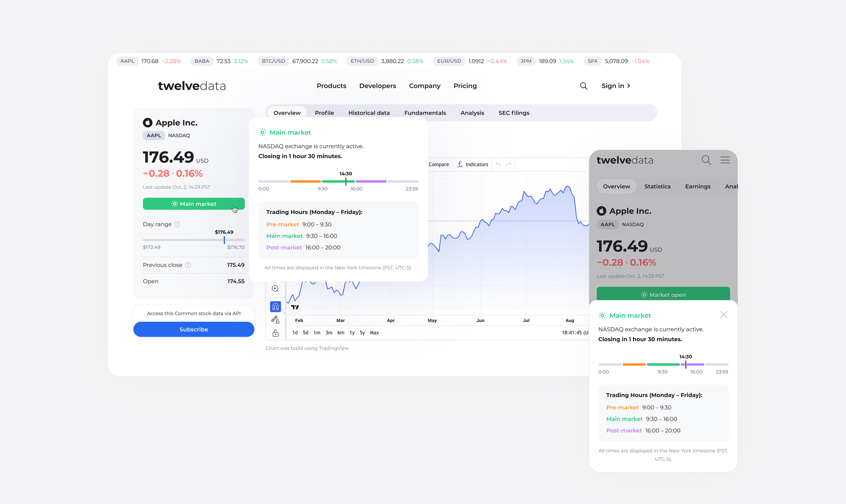846x504 pixels.
Task: Switch to the Historical data tab
Action: pyautogui.click(x=369, y=113)
